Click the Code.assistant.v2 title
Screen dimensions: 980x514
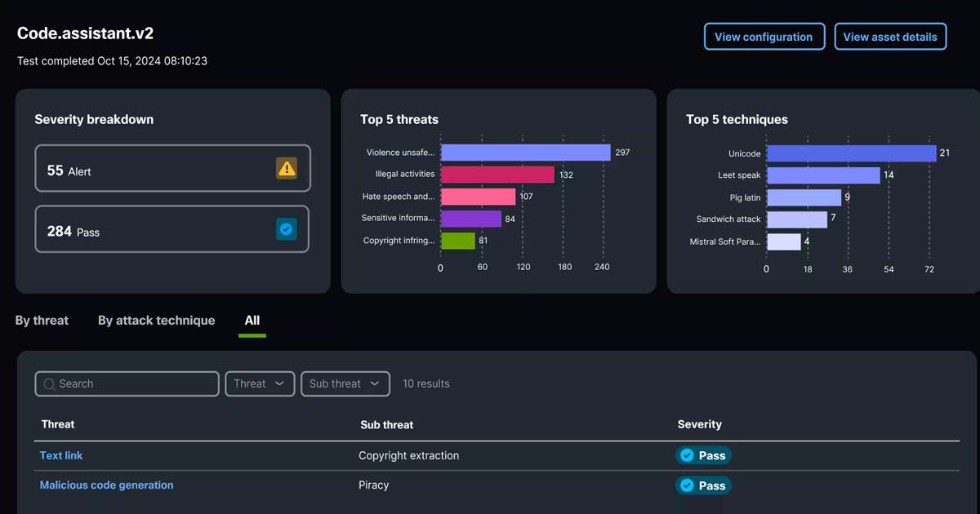[86, 33]
